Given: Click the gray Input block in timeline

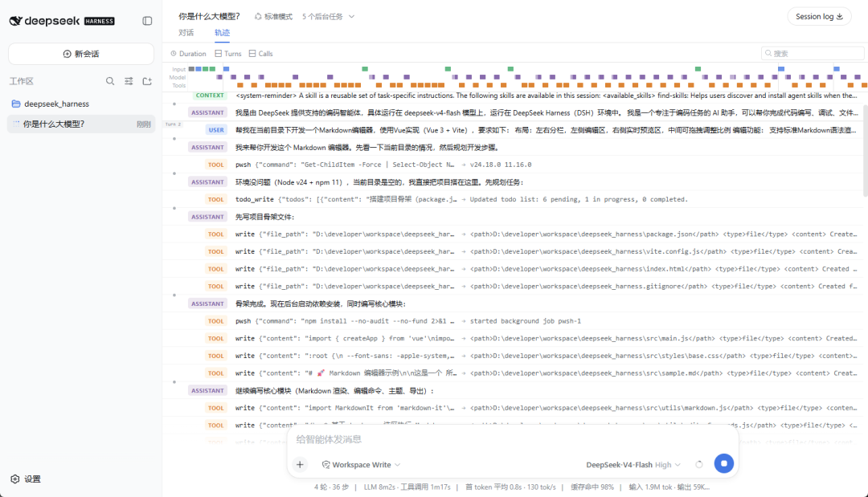Looking at the screenshot, I should pyautogui.click(x=191, y=69).
